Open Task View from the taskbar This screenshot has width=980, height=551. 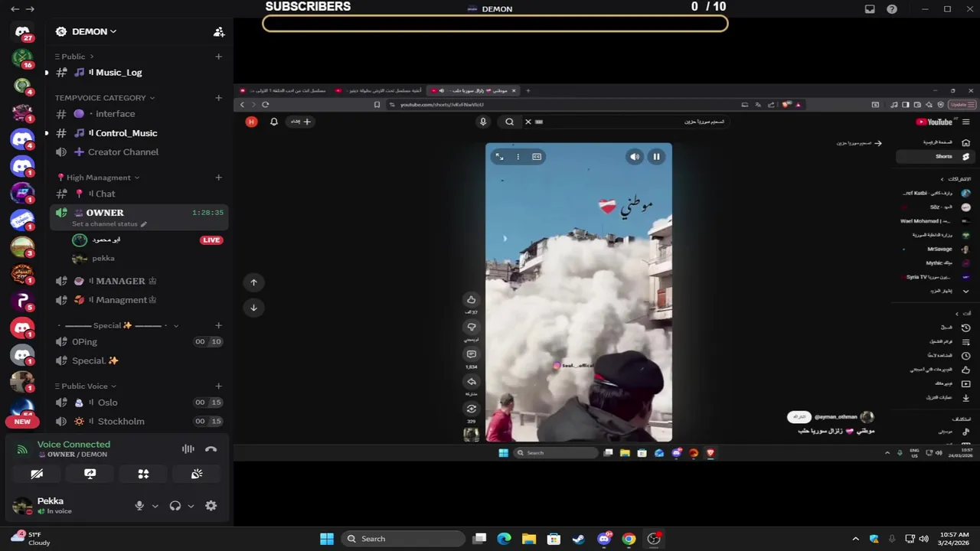point(479,539)
